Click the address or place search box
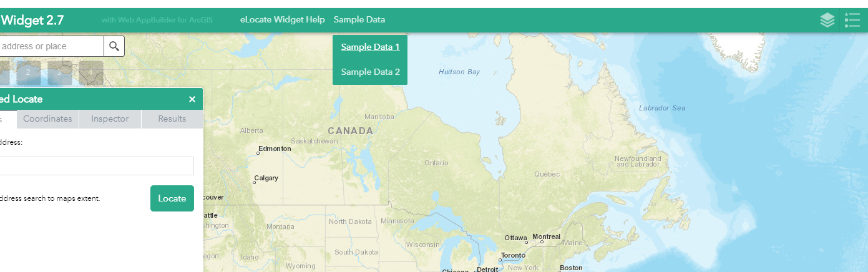The image size is (868, 272). point(50,46)
